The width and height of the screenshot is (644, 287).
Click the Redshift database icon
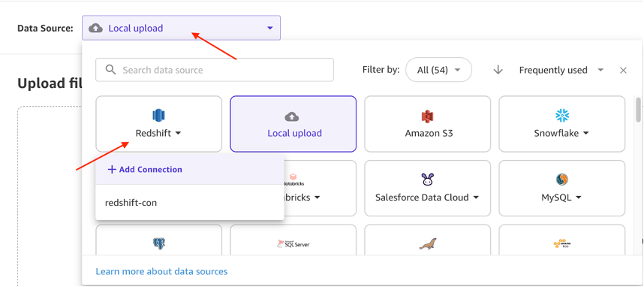coord(158,116)
